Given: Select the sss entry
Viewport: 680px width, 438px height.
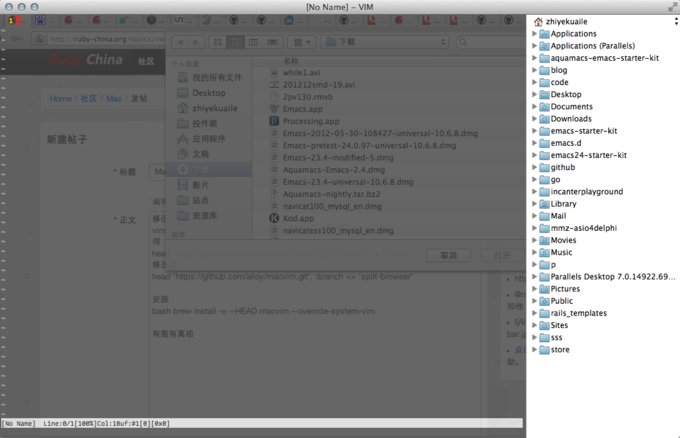Looking at the screenshot, I should [556, 337].
